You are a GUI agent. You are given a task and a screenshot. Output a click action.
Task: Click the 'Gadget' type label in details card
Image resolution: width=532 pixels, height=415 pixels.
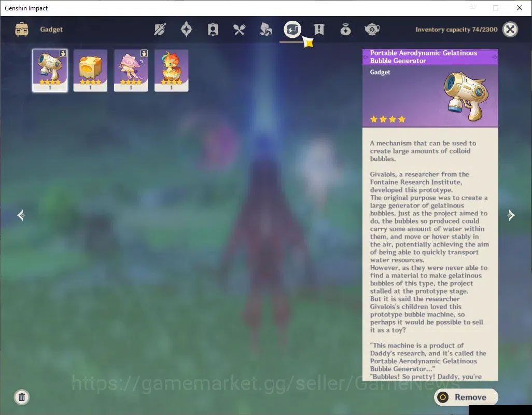coord(380,72)
